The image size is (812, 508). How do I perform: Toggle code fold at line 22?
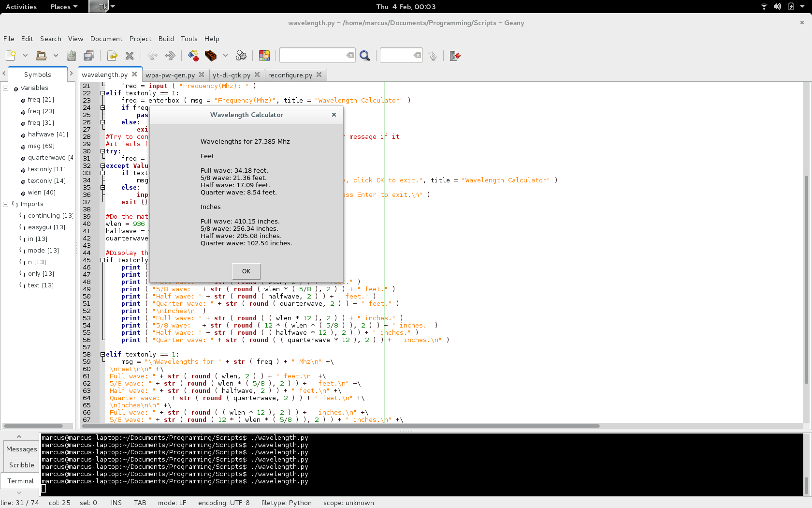(102, 93)
